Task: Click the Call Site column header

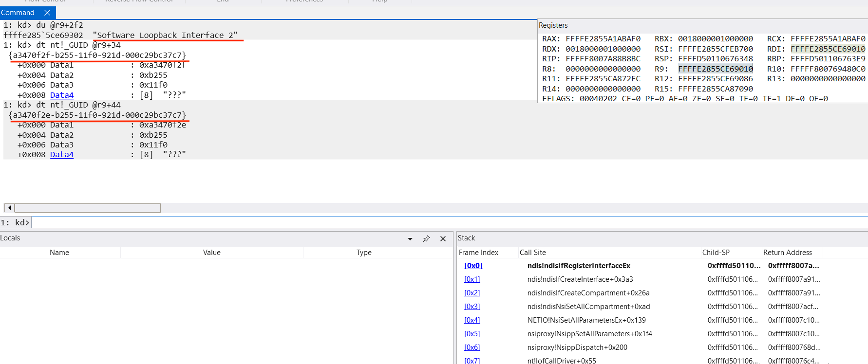Action: (x=532, y=253)
